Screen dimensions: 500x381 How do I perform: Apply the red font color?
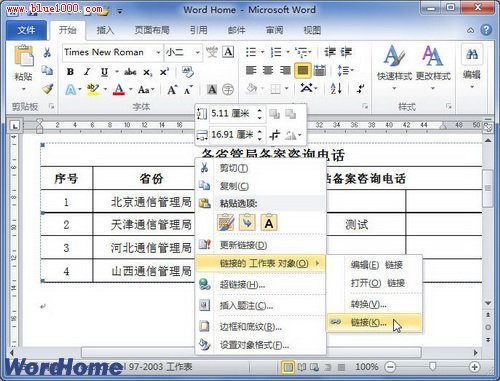click(119, 89)
